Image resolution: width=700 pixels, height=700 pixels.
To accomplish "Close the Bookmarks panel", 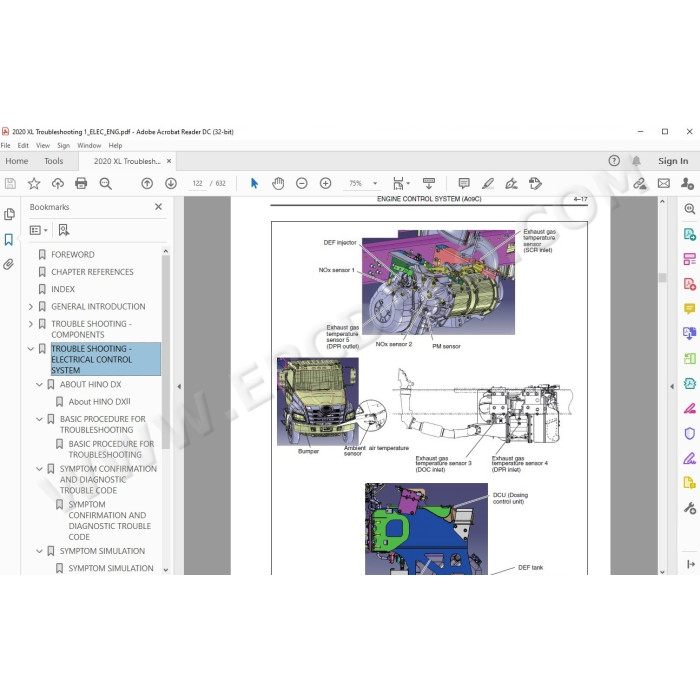I will click(x=158, y=207).
